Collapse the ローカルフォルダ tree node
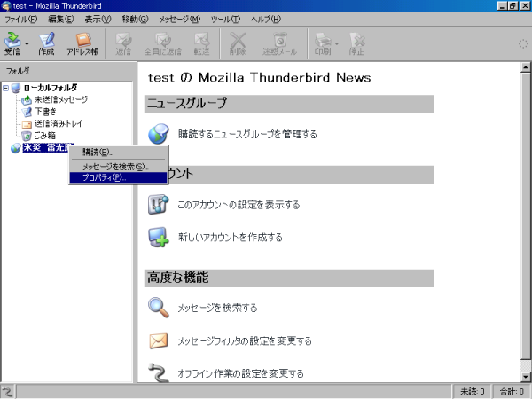532x399 pixels. 6,88
